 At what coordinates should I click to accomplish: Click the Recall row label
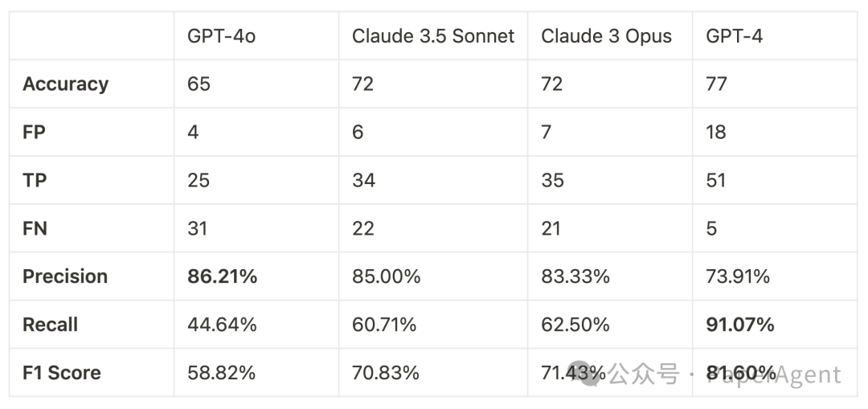(51, 325)
